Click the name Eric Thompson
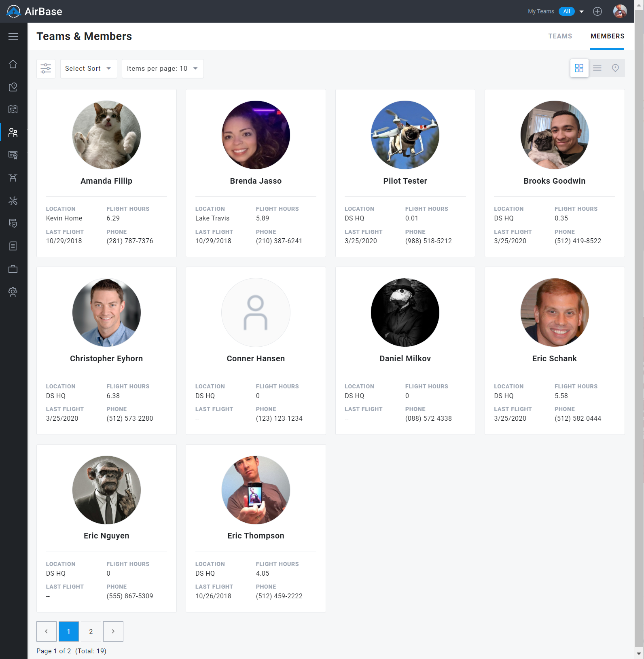Viewport: 644px width, 659px height. pos(256,536)
